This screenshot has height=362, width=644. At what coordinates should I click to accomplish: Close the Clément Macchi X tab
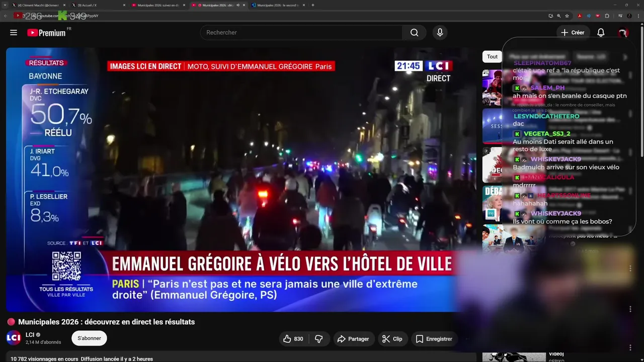65,5
